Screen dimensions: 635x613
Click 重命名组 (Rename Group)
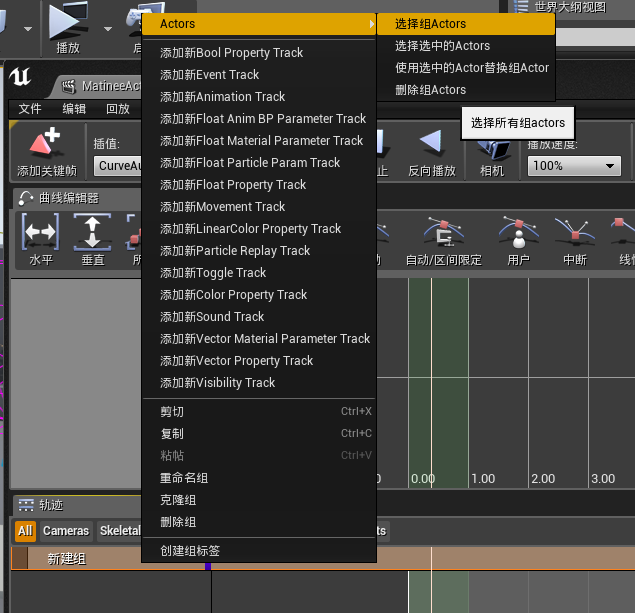pyautogui.click(x=259, y=478)
